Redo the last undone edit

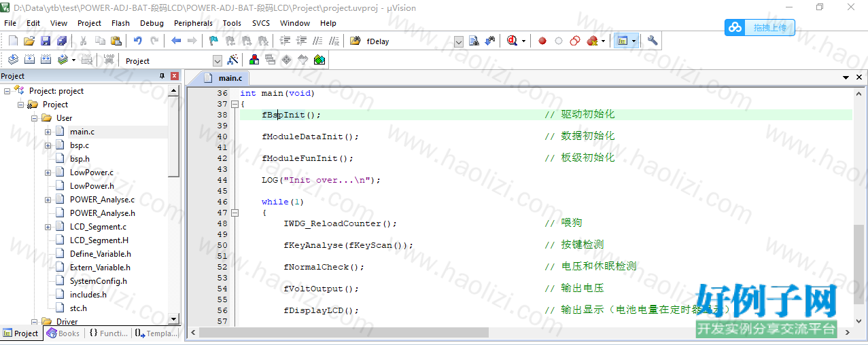point(154,41)
